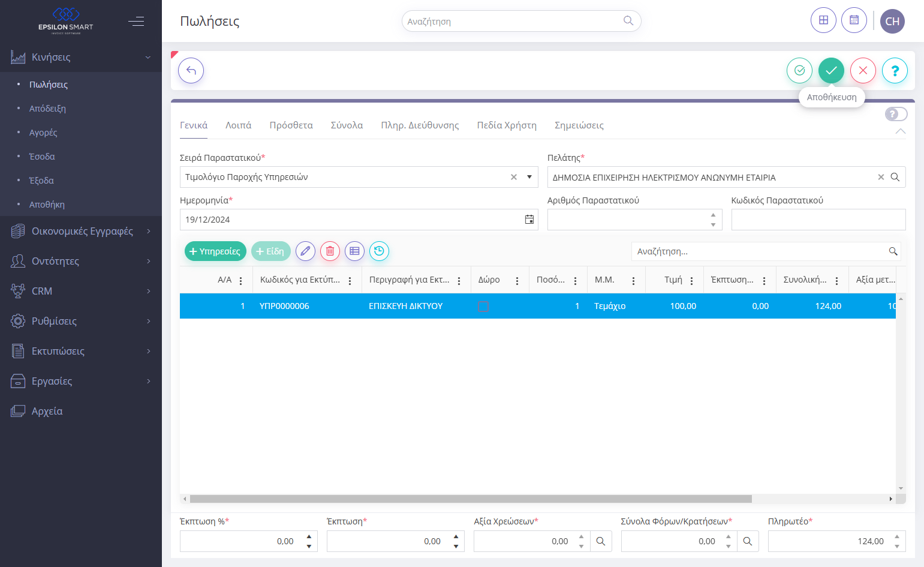
Task: Open lookup next to Σύνολα Φόρων/Κρατήσεων
Action: coord(748,541)
